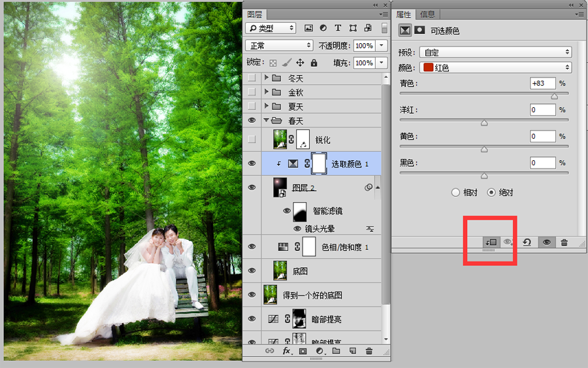Create new fill or adjustment layer icon

tap(319, 351)
